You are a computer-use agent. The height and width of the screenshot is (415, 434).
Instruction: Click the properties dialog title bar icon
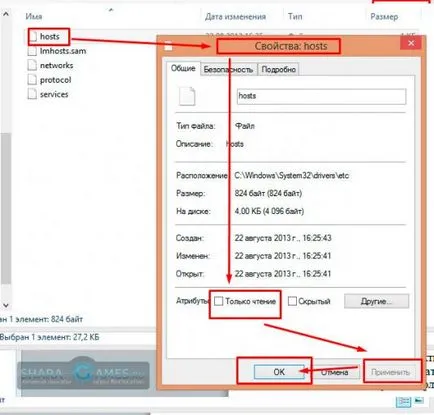(168, 46)
